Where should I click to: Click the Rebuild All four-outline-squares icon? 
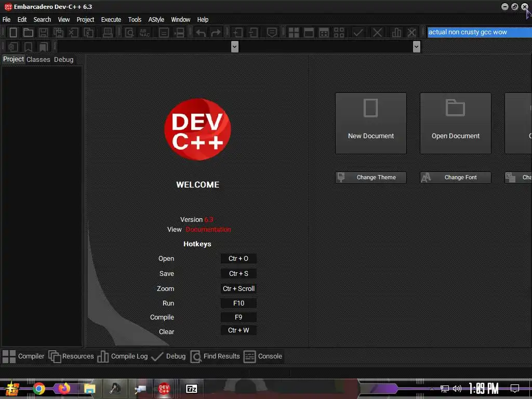click(339, 33)
